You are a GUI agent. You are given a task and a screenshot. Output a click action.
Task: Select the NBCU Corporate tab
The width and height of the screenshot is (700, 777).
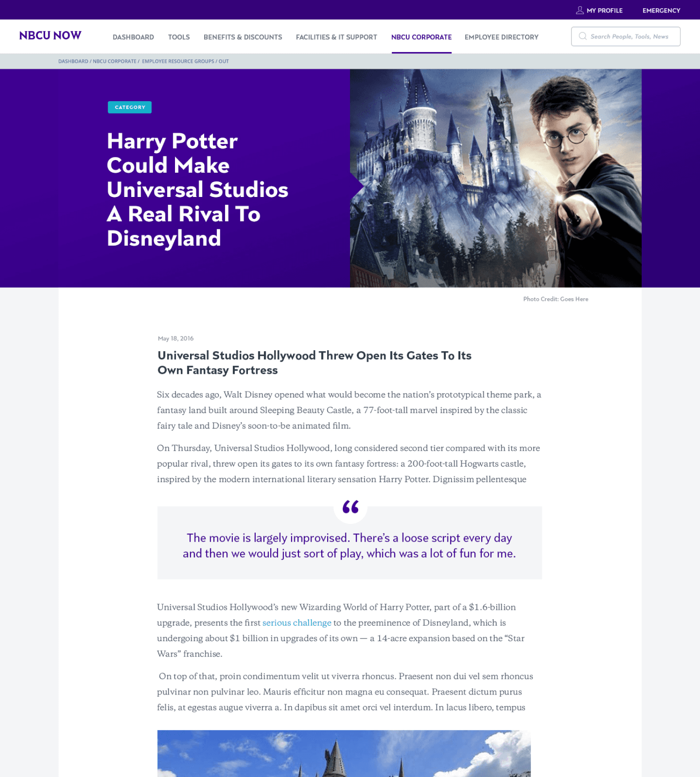click(x=422, y=37)
